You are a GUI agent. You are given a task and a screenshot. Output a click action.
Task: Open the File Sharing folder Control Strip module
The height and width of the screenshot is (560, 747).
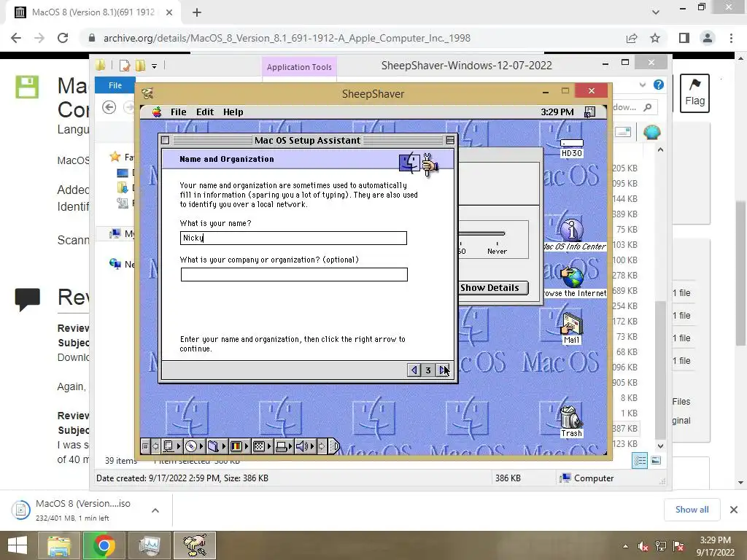click(x=217, y=446)
